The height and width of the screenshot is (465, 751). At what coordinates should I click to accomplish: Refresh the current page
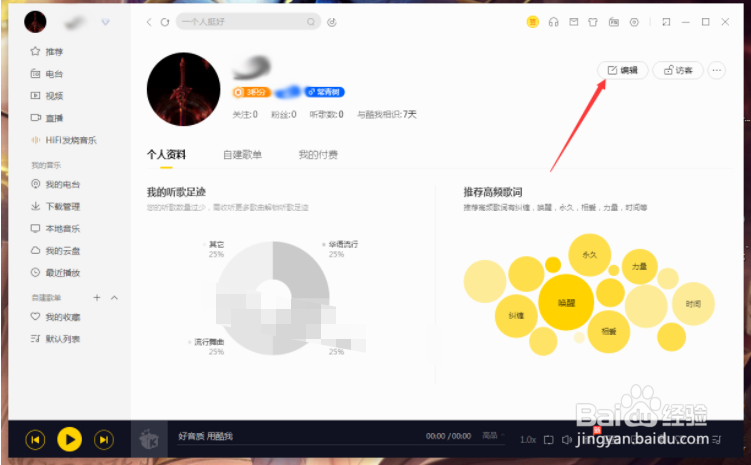click(165, 22)
